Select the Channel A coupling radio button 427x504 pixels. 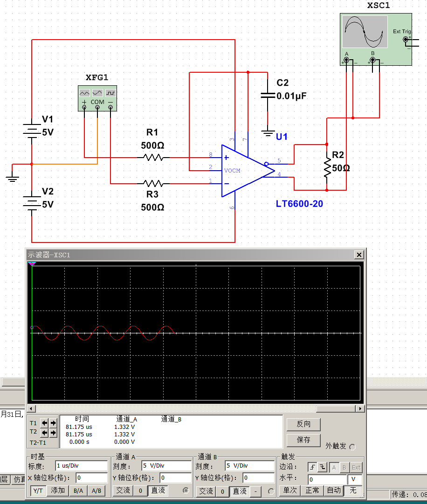click(x=186, y=490)
